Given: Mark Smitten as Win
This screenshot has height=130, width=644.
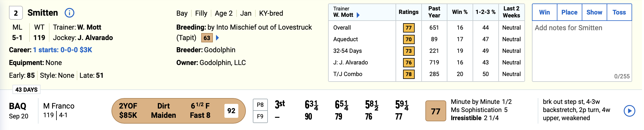Looking at the screenshot, I should 544,12.
